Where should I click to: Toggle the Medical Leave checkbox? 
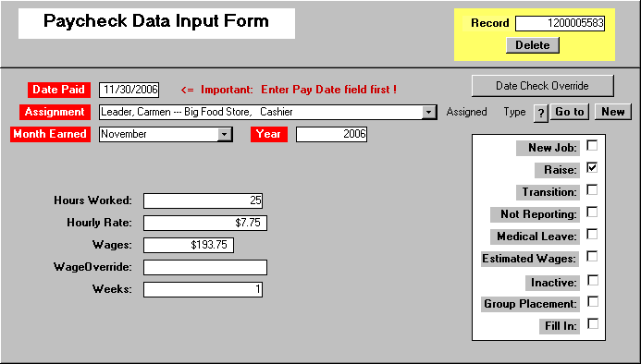click(x=592, y=234)
